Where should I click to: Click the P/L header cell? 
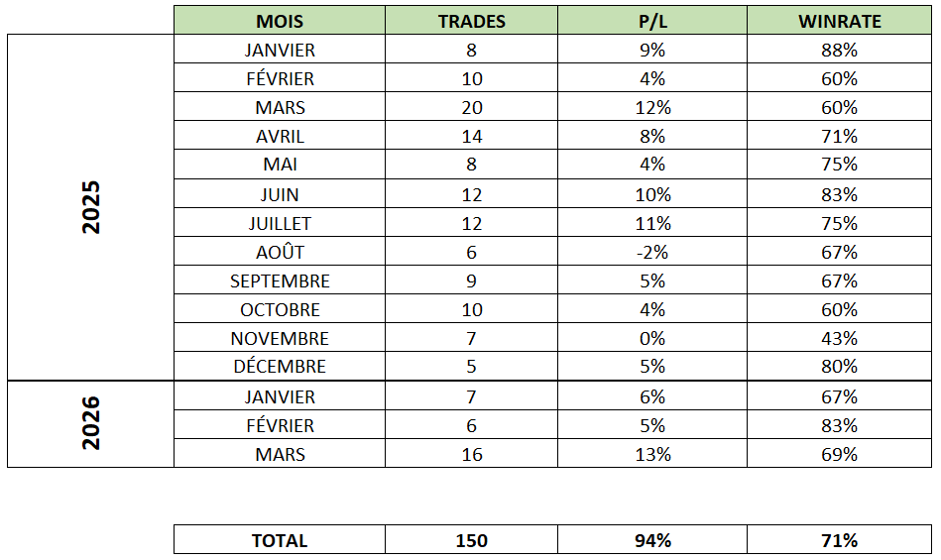point(652,21)
